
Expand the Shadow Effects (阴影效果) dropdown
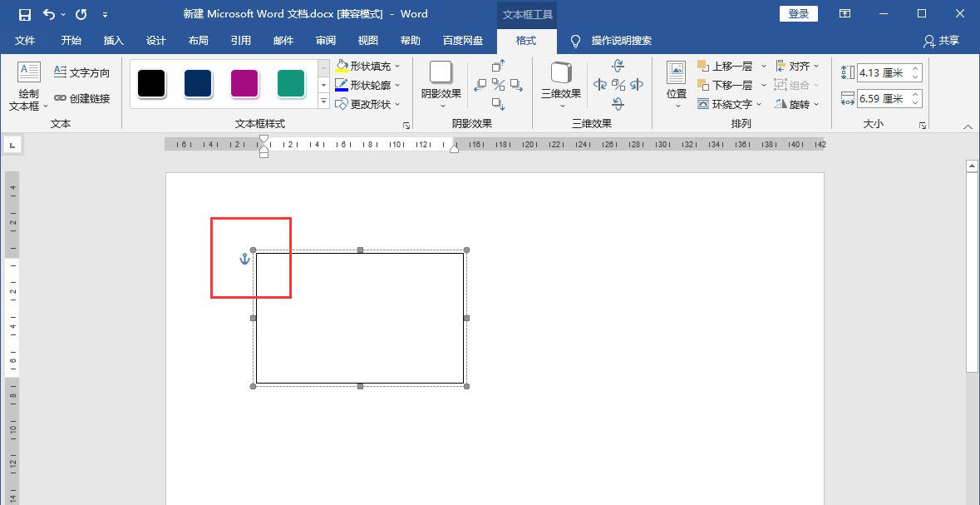[441, 104]
